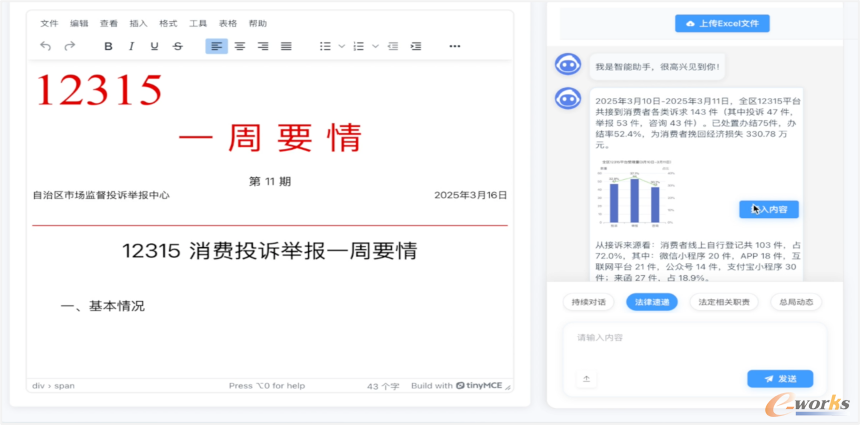Screen dimensions: 860x427
Task: Open the 插入 menu
Action: (138, 24)
